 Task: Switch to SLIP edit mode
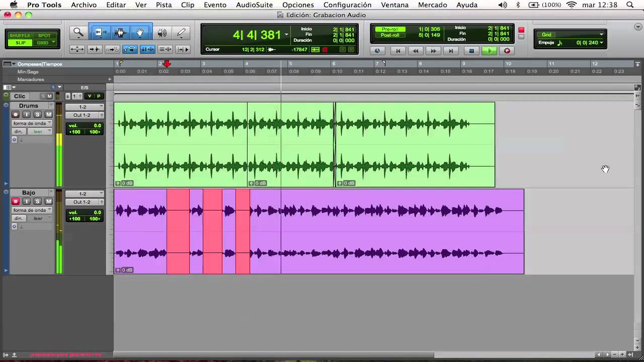[20, 43]
